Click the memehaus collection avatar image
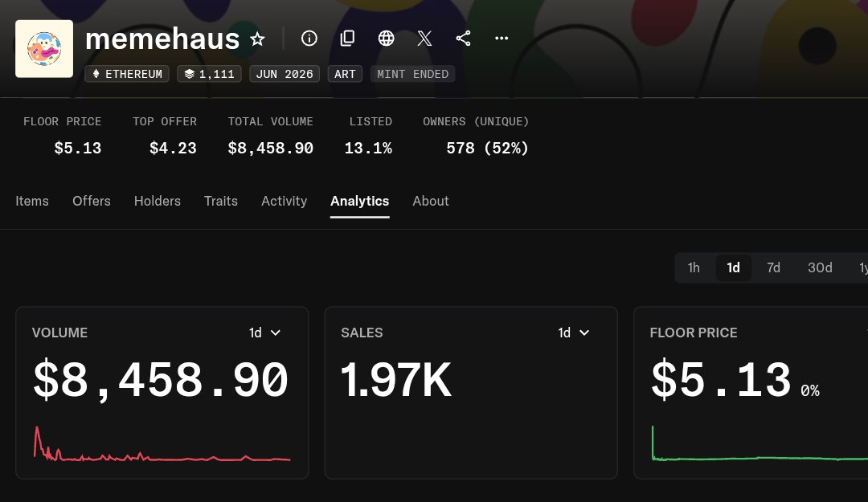Image resolution: width=868 pixels, height=502 pixels. (44, 49)
